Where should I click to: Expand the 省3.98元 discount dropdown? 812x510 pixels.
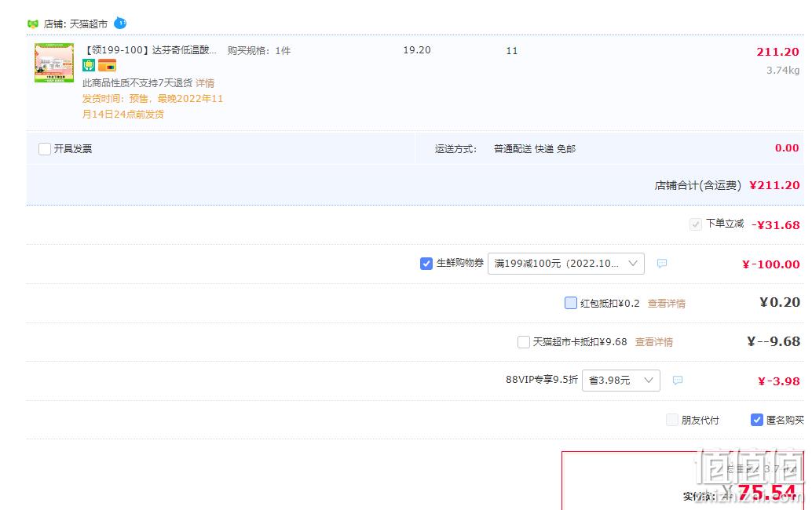click(x=621, y=381)
